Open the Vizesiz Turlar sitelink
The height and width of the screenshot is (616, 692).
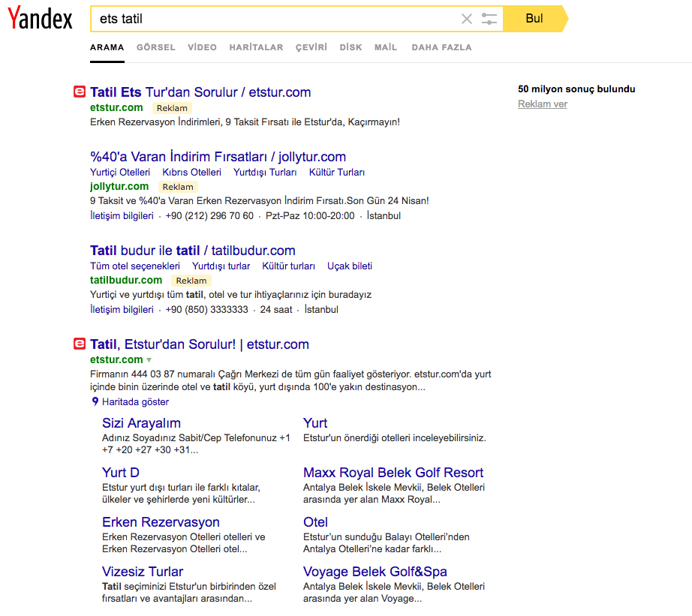143,572
